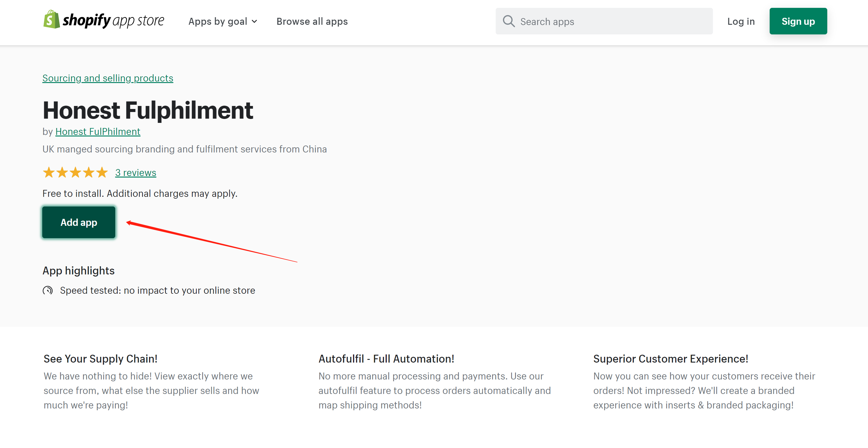Image resolution: width=868 pixels, height=448 pixels.
Task: Expand the Apps by goal chevron
Action: point(255,21)
